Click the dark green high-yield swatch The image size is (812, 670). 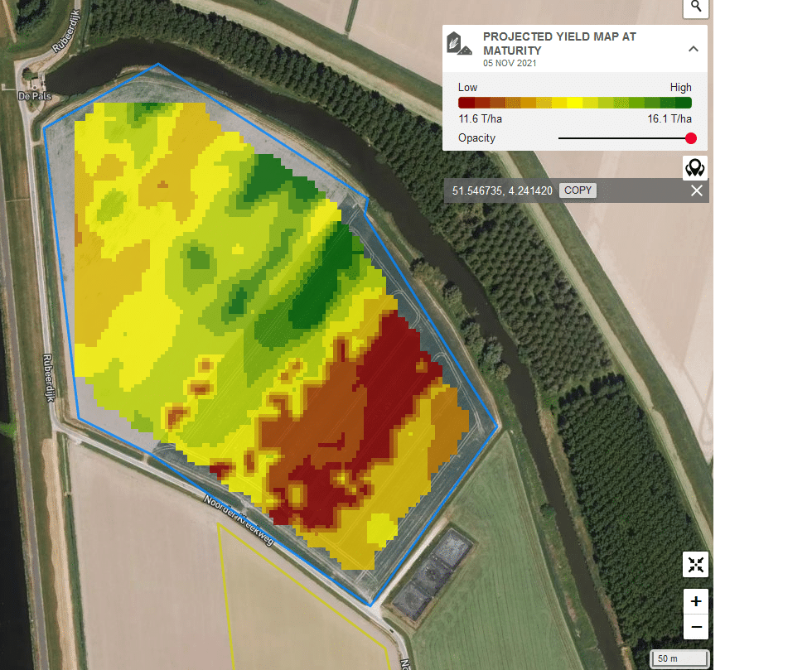pos(684,103)
